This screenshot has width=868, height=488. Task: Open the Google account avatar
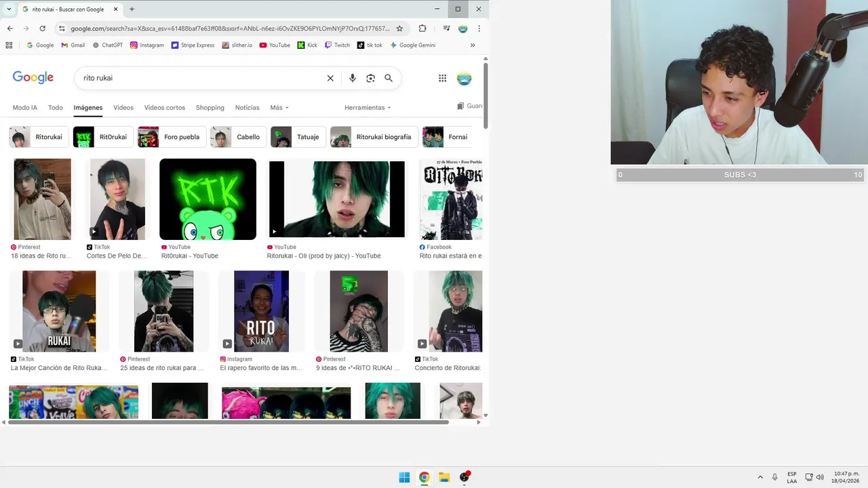464,78
